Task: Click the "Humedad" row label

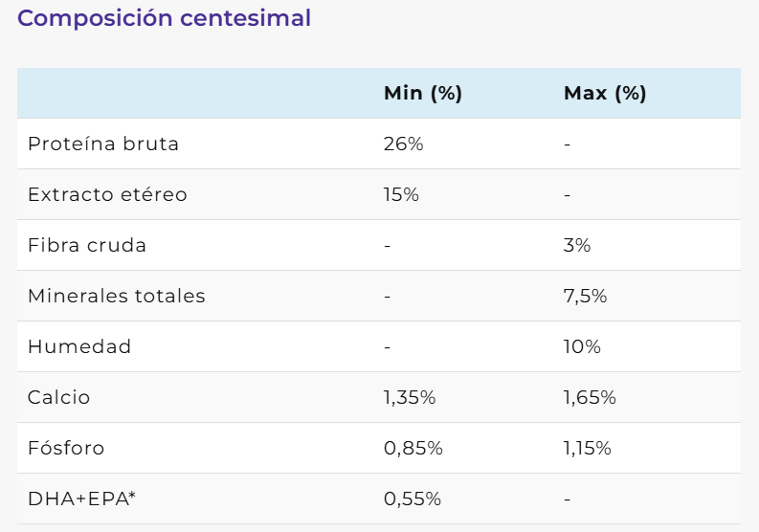Action: coord(79,346)
